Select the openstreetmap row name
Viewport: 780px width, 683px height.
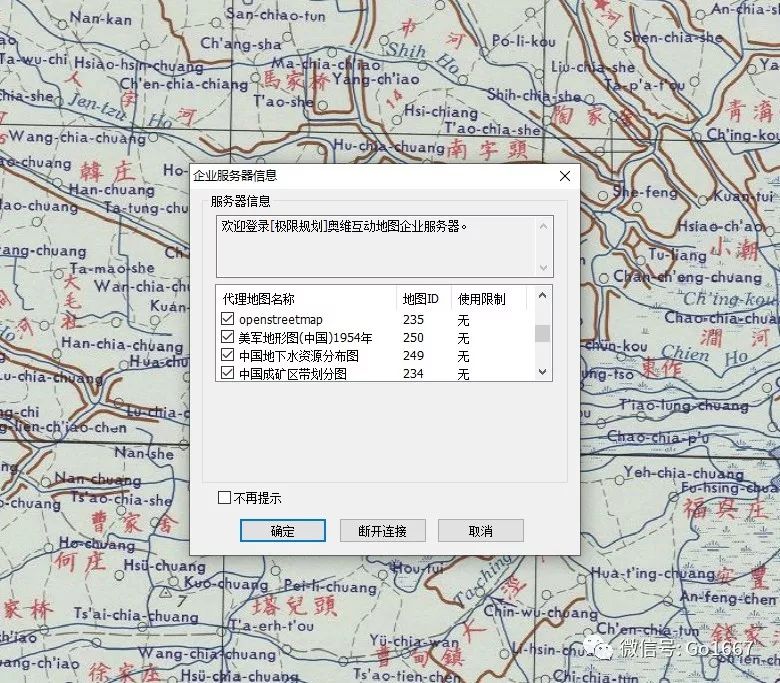tap(281, 319)
